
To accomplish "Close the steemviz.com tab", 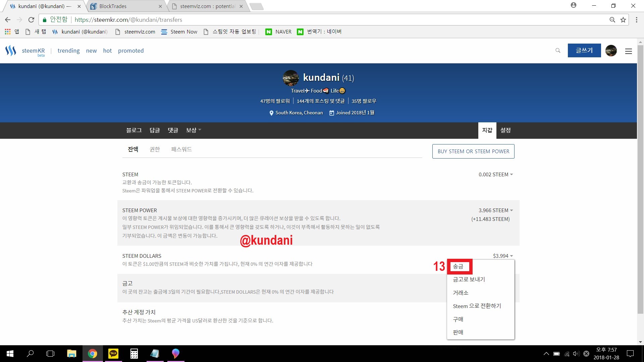I will (x=241, y=6).
